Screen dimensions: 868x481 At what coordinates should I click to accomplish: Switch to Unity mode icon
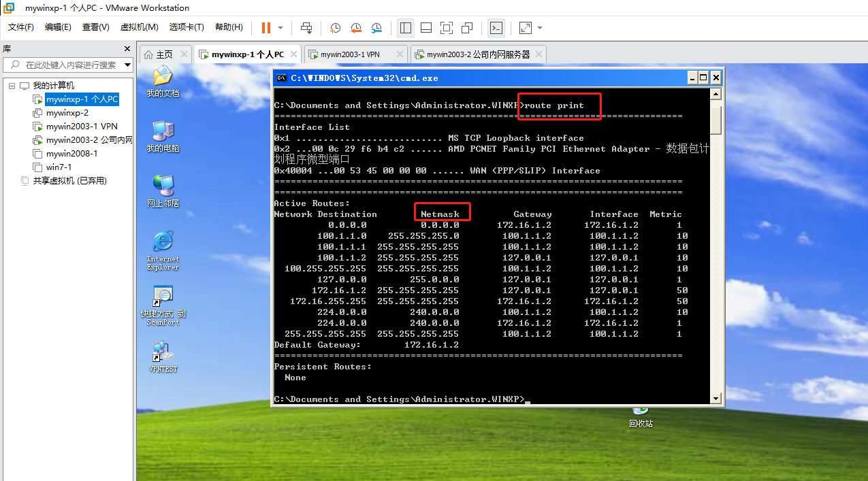coord(467,28)
